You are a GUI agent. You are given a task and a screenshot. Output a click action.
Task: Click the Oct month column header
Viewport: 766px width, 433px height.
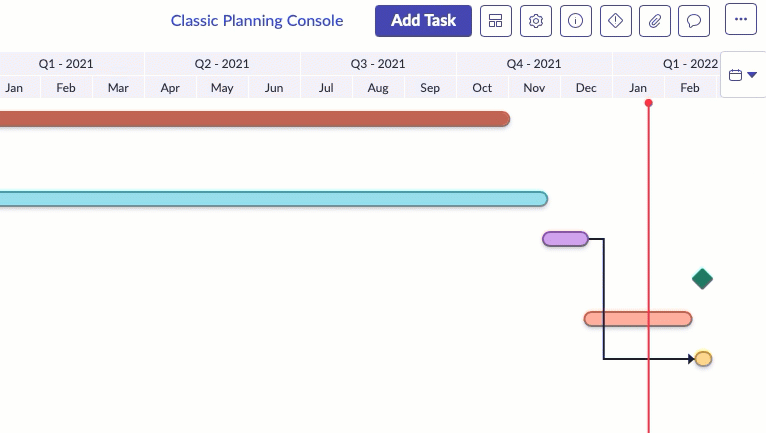482,88
